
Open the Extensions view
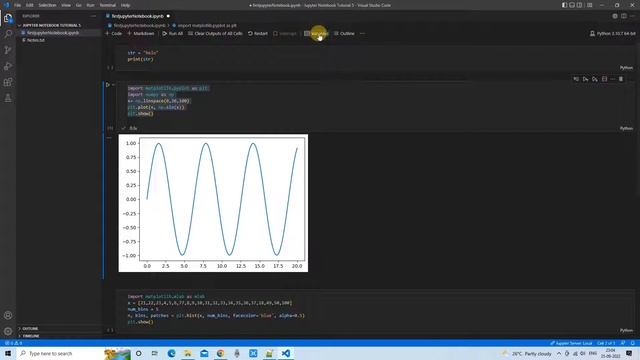click(x=8, y=82)
